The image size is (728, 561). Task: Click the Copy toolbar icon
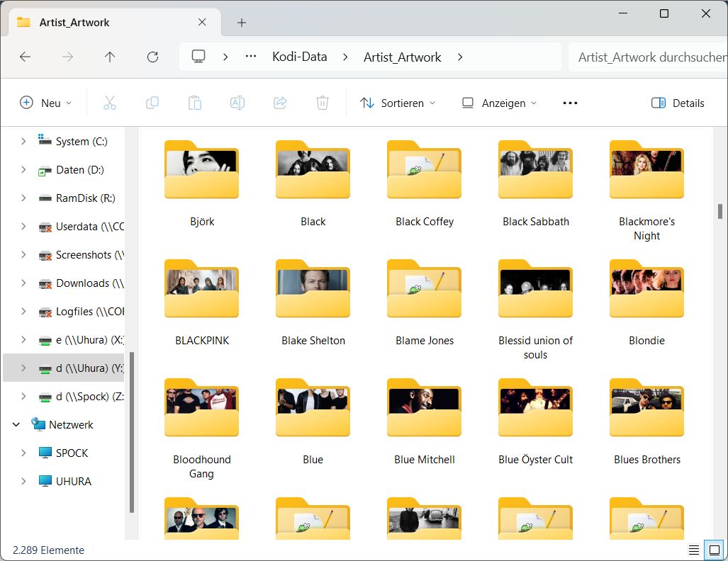(152, 103)
